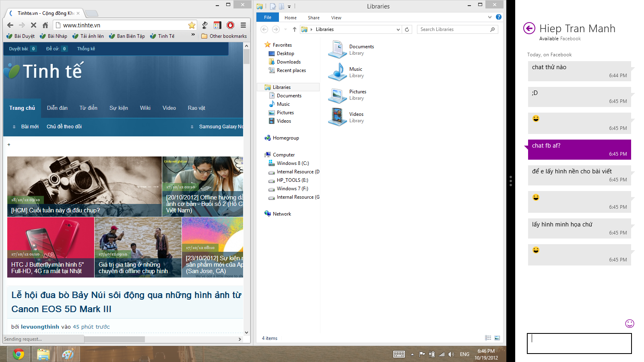This screenshot has width=644, height=362.
Task: Click the red stop-hand AdBlock icon
Action: point(230,25)
